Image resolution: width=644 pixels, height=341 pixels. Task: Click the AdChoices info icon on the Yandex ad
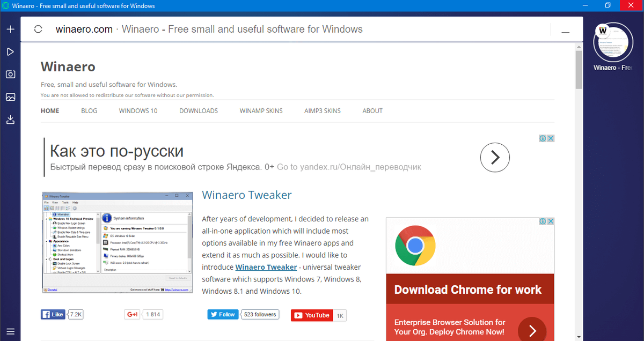(543, 138)
